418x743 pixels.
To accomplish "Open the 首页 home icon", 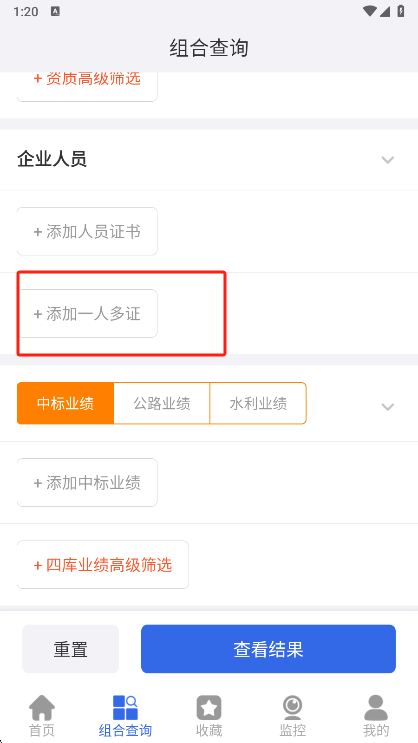I will [x=42, y=708].
